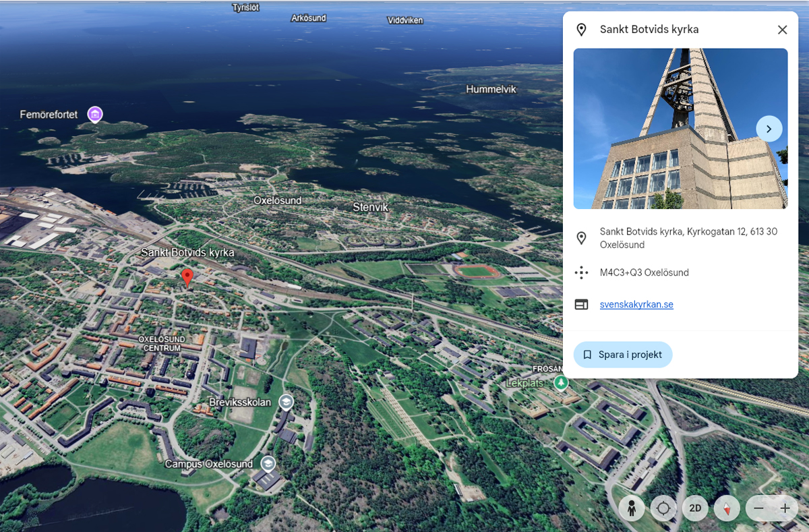Close the Sankt Botvids kyrka panel
The height and width of the screenshot is (532, 809).
(782, 30)
